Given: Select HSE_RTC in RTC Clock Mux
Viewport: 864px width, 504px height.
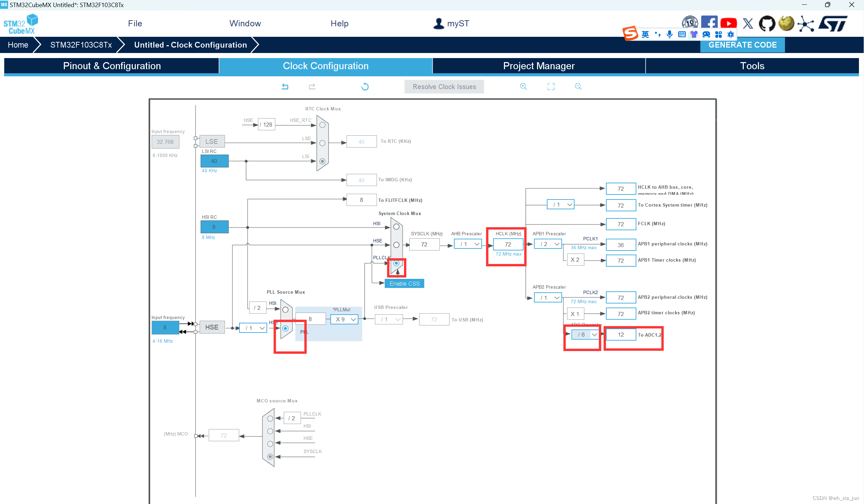Looking at the screenshot, I should click(x=322, y=125).
